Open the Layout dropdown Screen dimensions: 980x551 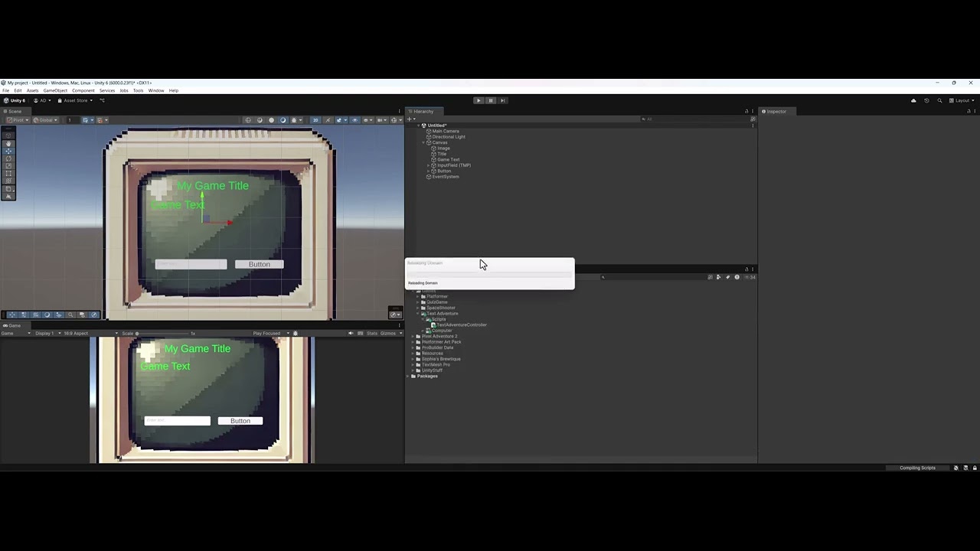click(962, 100)
